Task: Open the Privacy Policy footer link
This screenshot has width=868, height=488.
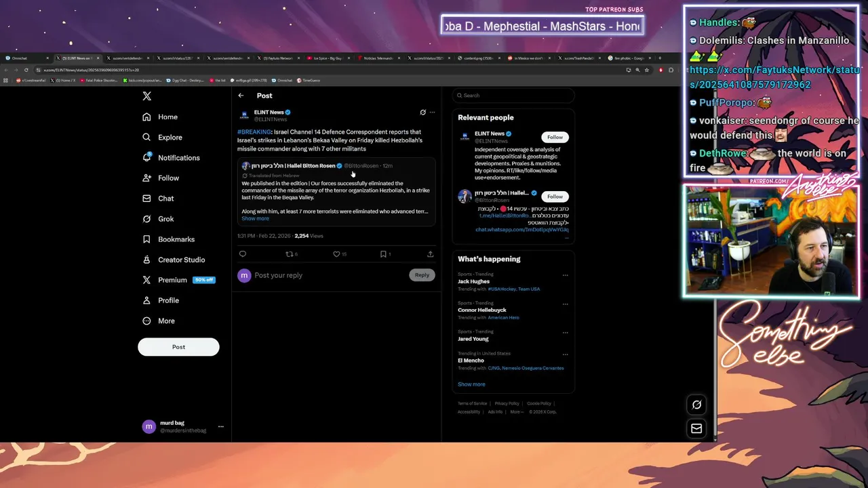Action: [507, 403]
